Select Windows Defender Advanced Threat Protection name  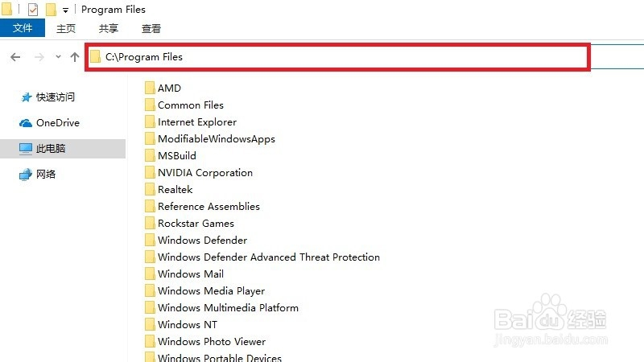[269, 257]
